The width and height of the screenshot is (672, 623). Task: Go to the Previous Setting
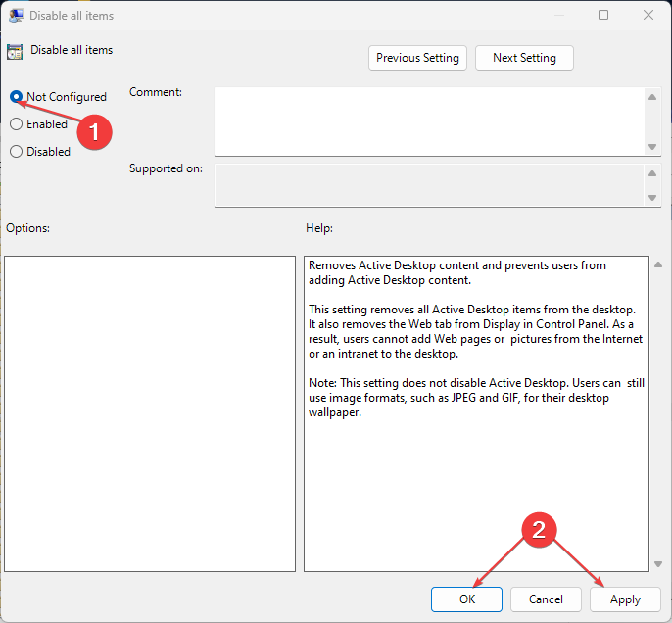pyautogui.click(x=417, y=58)
